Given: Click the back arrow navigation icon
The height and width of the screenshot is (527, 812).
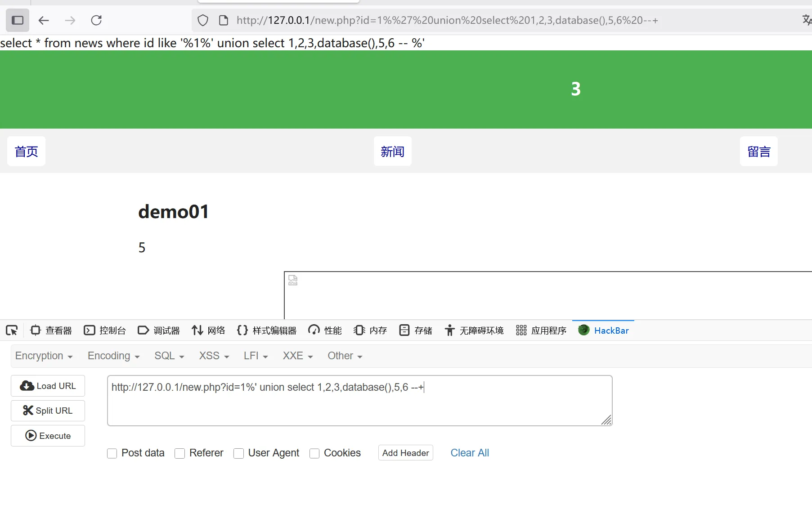Looking at the screenshot, I should point(44,20).
